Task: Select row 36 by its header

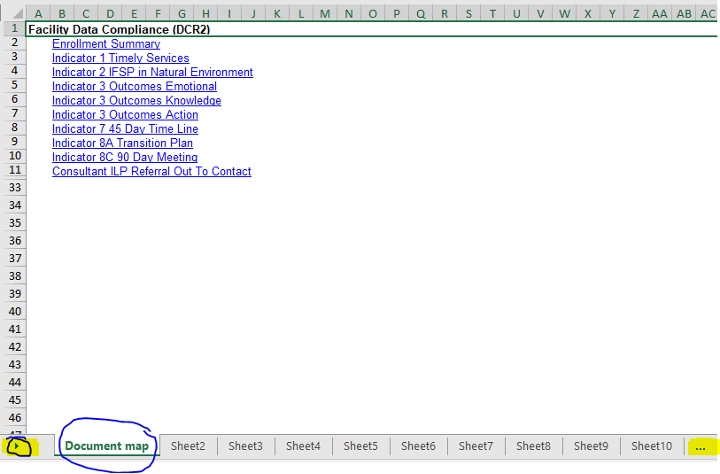Action: pos(14,241)
